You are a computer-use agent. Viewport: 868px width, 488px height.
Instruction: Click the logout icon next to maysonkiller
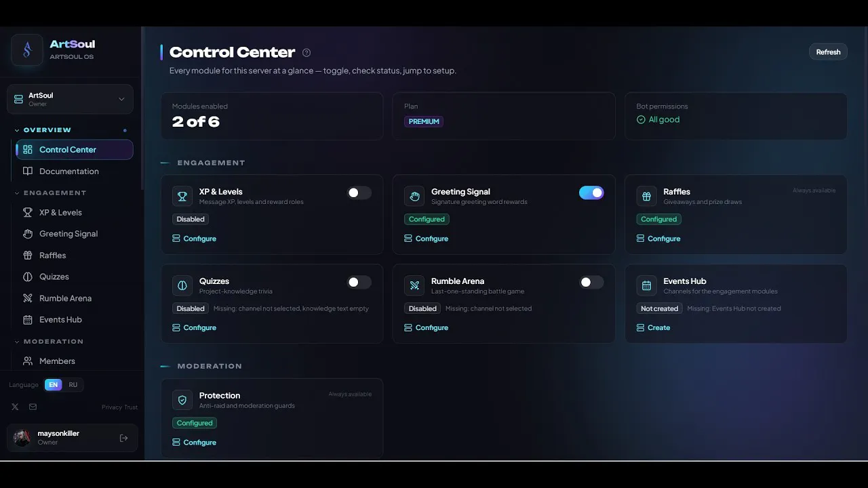pyautogui.click(x=123, y=438)
